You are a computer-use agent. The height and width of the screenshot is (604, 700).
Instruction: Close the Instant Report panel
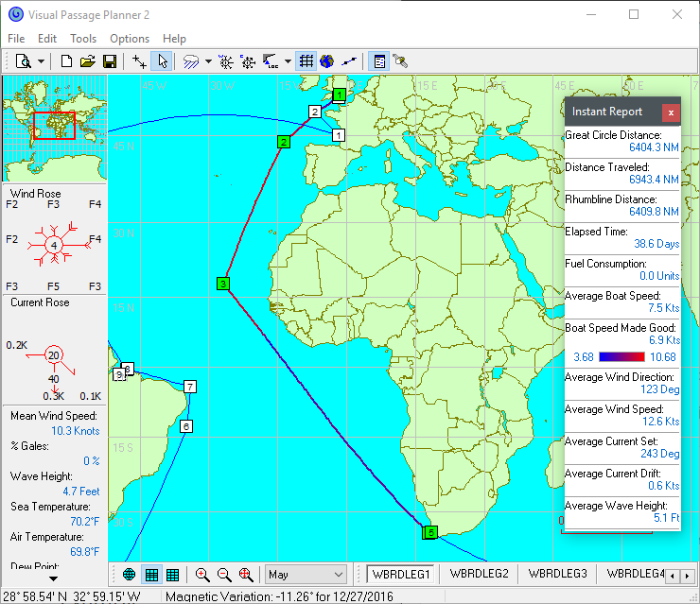(671, 112)
